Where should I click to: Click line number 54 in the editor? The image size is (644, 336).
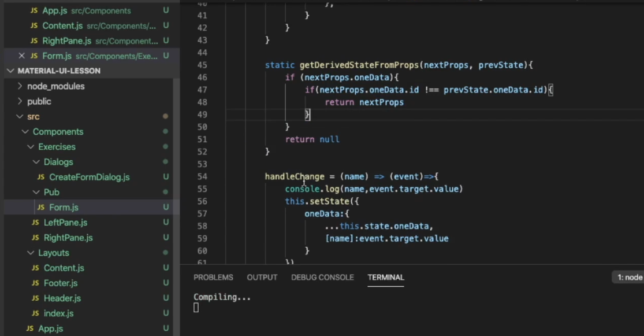pos(202,176)
